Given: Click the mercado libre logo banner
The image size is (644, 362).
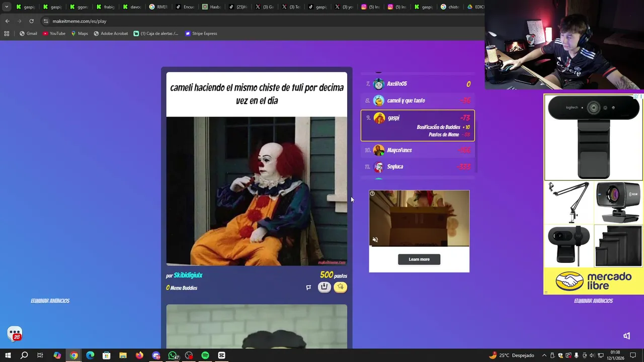Looking at the screenshot, I should [x=593, y=281].
